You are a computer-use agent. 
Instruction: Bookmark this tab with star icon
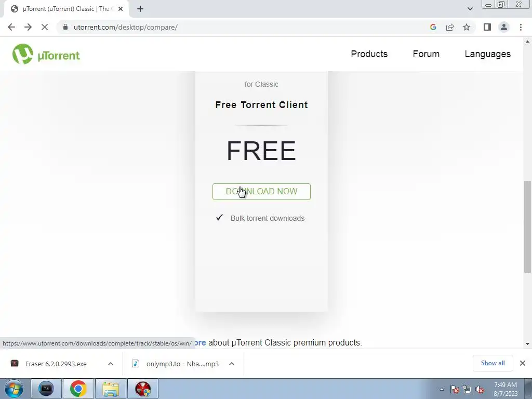pyautogui.click(x=467, y=27)
